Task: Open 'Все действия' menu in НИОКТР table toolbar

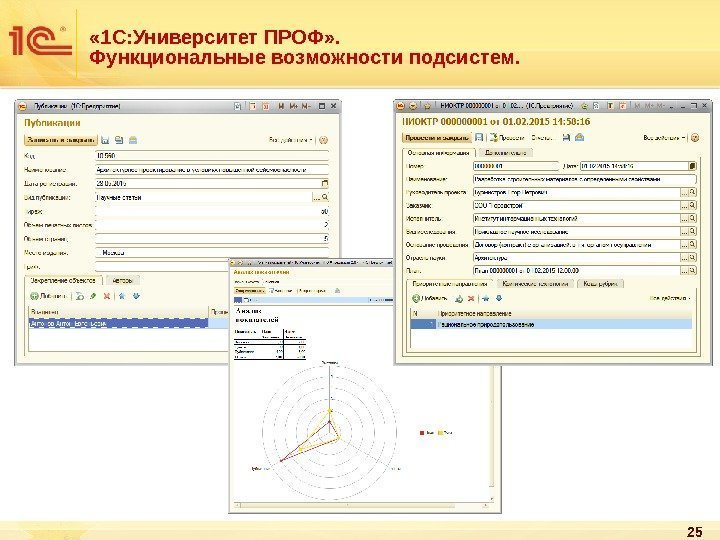Action: tap(670, 298)
